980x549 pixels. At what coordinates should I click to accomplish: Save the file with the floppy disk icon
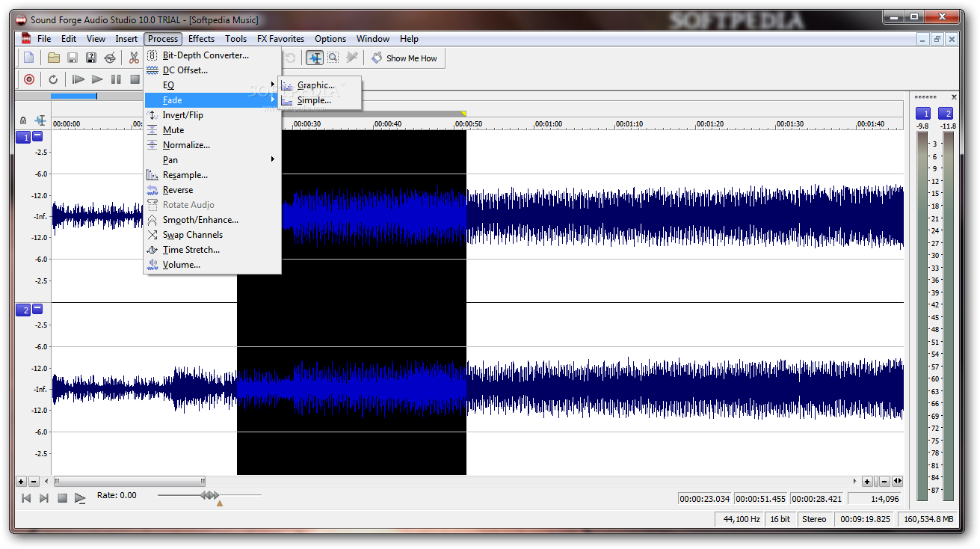click(x=73, y=58)
